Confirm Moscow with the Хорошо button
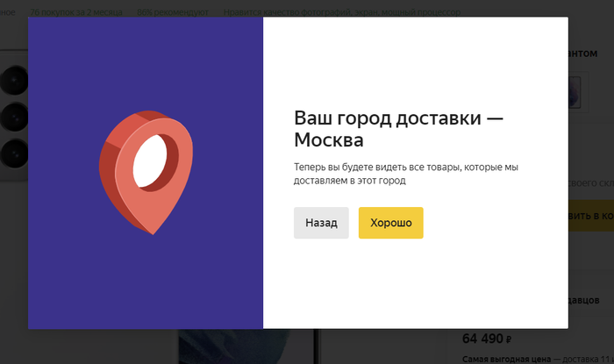The image size is (614, 364). 391,223
